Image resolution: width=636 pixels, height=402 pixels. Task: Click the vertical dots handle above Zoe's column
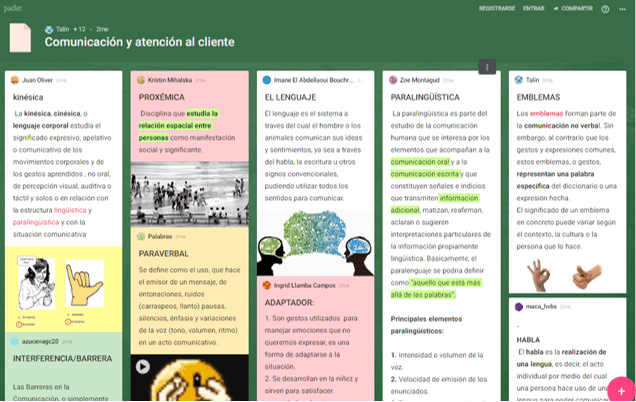click(x=487, y=67)
